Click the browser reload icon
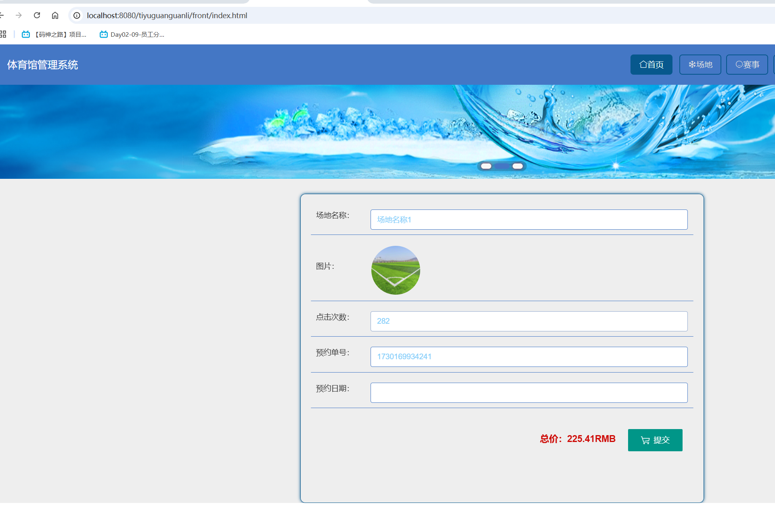This screenshot has height=532, width=775. point(37,15)
